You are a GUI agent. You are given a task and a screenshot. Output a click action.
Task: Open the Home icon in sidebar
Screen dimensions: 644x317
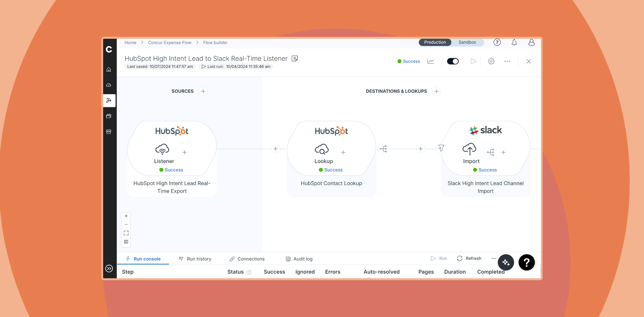coord(109,69)
